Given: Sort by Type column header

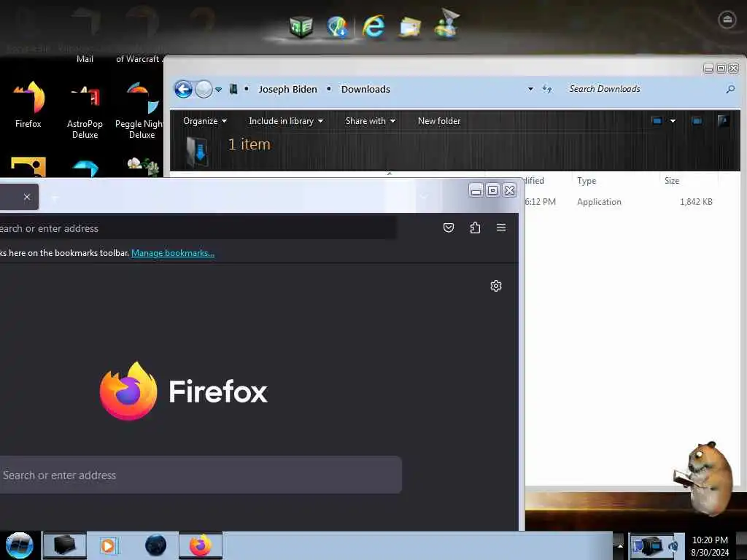Looking at the screenshot, I should (587, 181).
